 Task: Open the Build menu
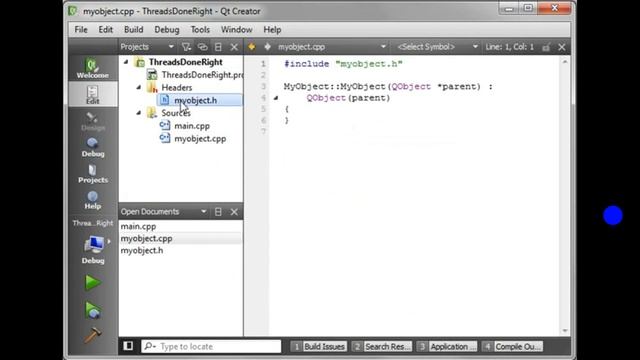click(133, 30)
